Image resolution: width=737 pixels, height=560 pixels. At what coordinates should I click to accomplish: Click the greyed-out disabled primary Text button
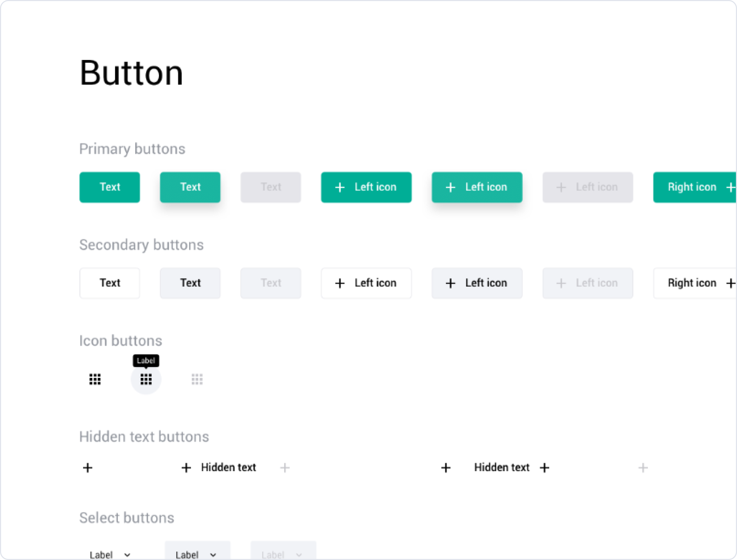[x=271, y=187]
